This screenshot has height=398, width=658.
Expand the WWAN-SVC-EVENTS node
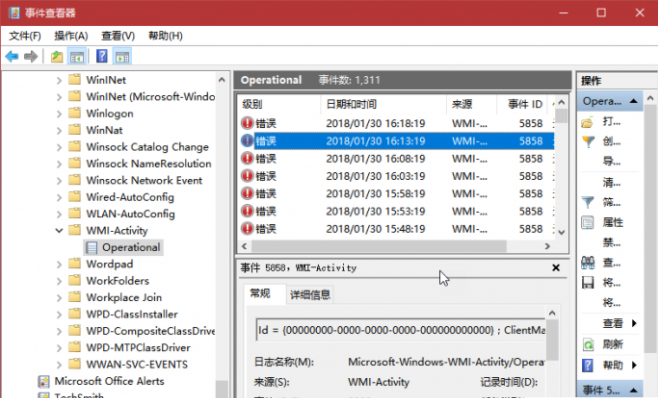pos(59,364)
